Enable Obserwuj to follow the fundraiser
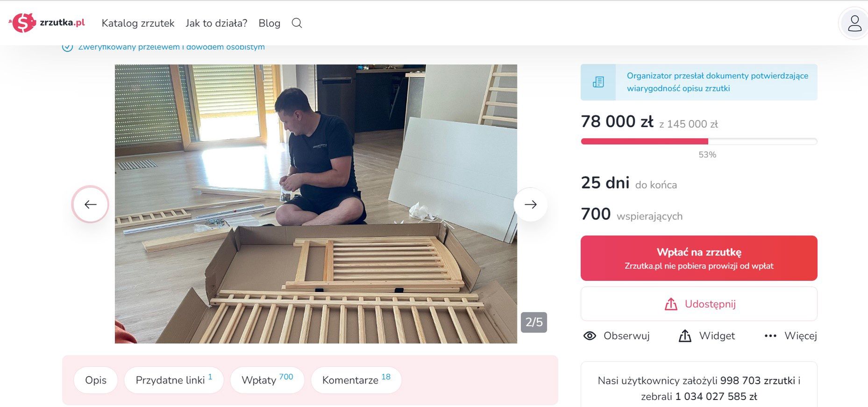This screenshot has height=407, width=868. 590,336
